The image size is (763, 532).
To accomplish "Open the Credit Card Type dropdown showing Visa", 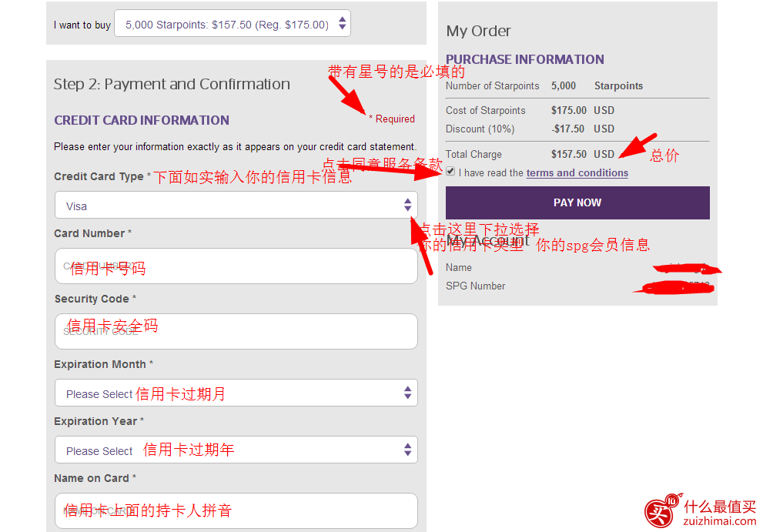I will 236,205.
